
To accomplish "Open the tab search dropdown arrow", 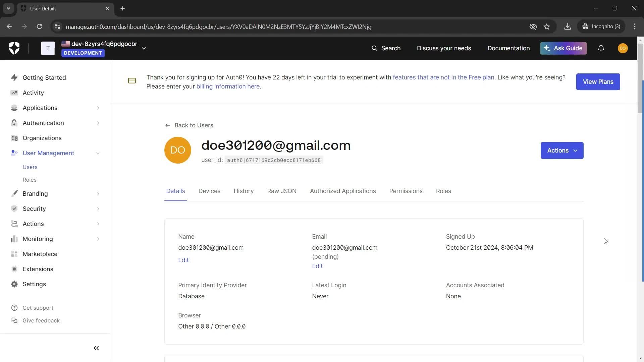I will 8,8.
